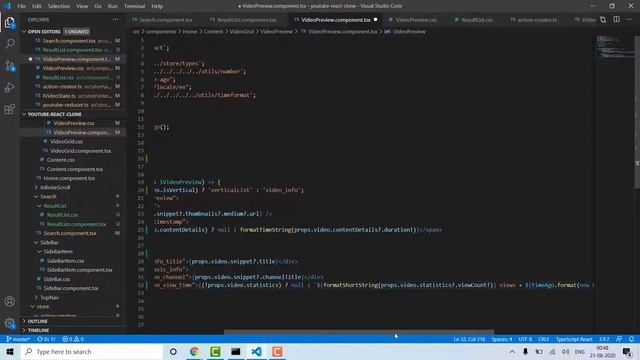Click the 3.9.7 TypeScript version
The width and height of the screenshot is (640, 360).
[604, 339]
